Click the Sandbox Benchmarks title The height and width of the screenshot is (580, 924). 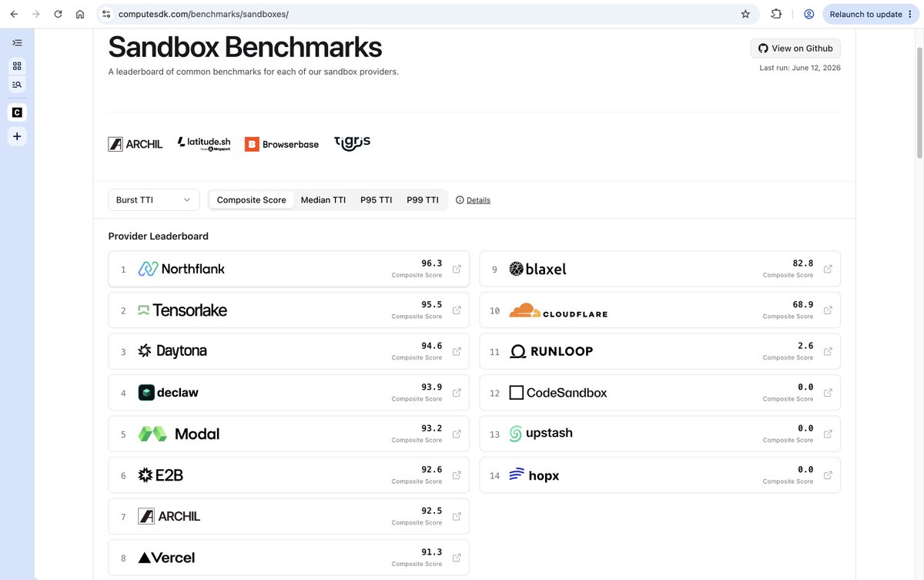coord(245,47)
